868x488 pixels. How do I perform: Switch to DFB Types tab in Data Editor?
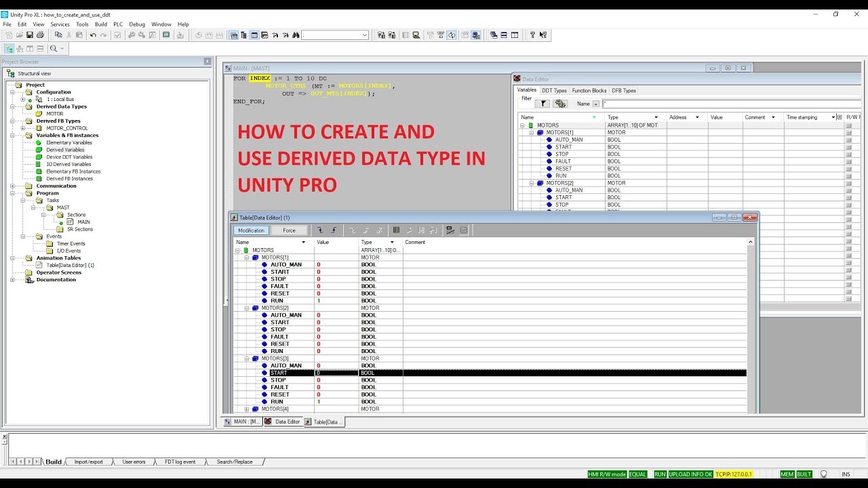[x=624, y=91]
